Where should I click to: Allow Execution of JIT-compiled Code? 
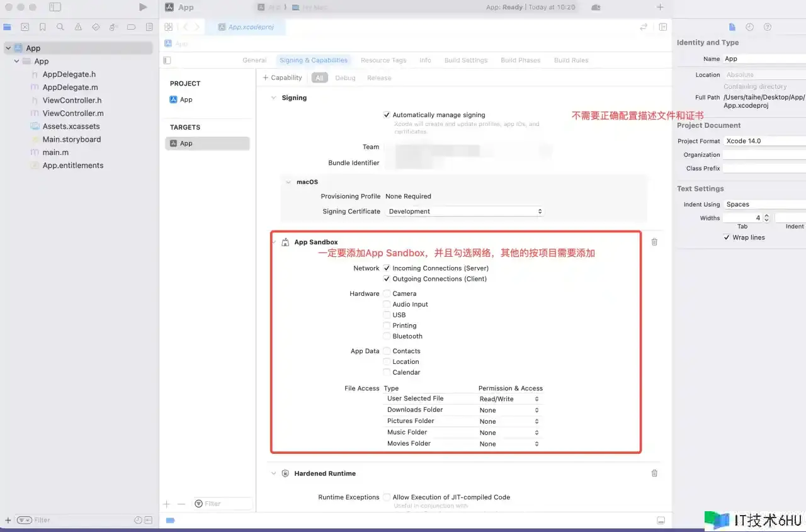(387, 497)
